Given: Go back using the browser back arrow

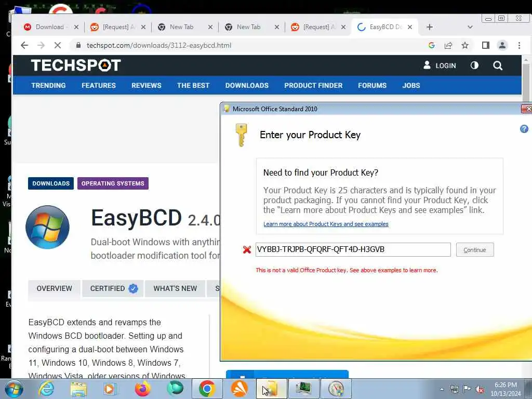Looking at the screenshot, I should [x=24, y=45].
